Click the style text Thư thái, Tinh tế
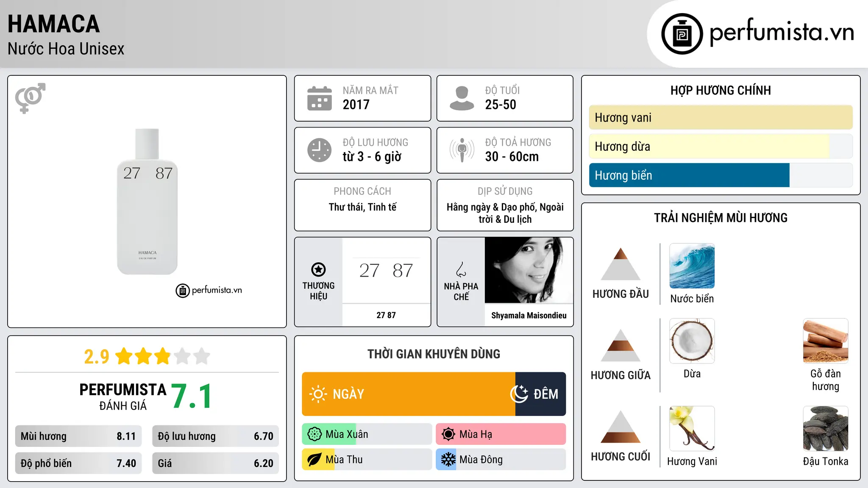The height and width of the screenshot is (488, 868). [x=363, y=207]
